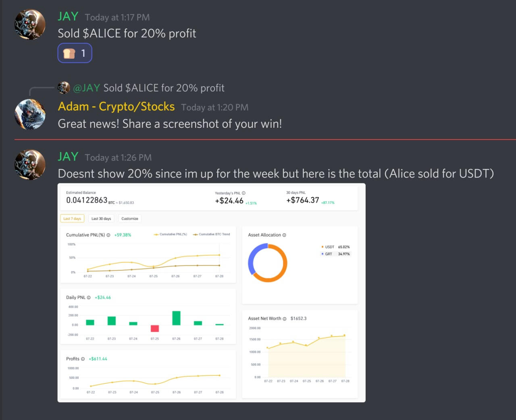Click the info icon beside Asset Net Worth
Viewport: 516px width, 420px height.
point(285,319)
